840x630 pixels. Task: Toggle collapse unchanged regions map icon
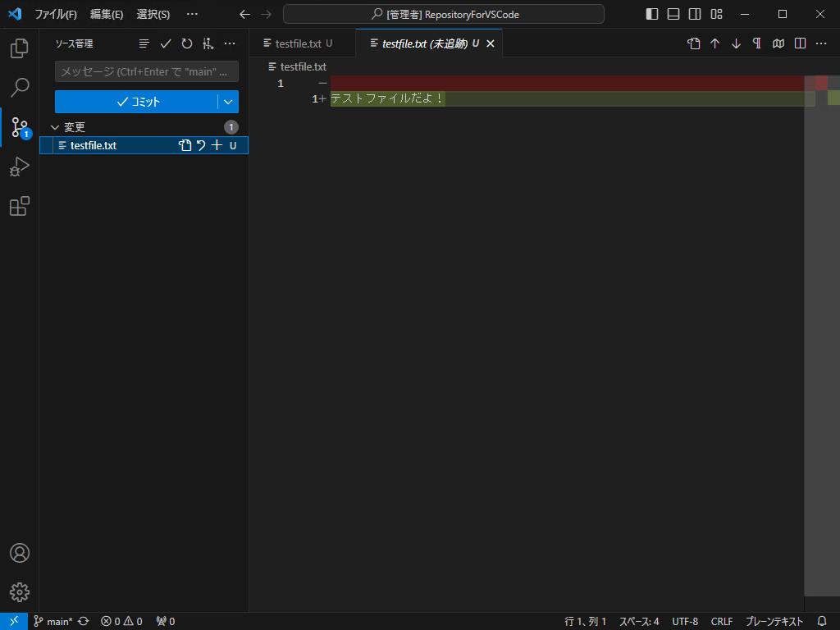coord(778,43)
